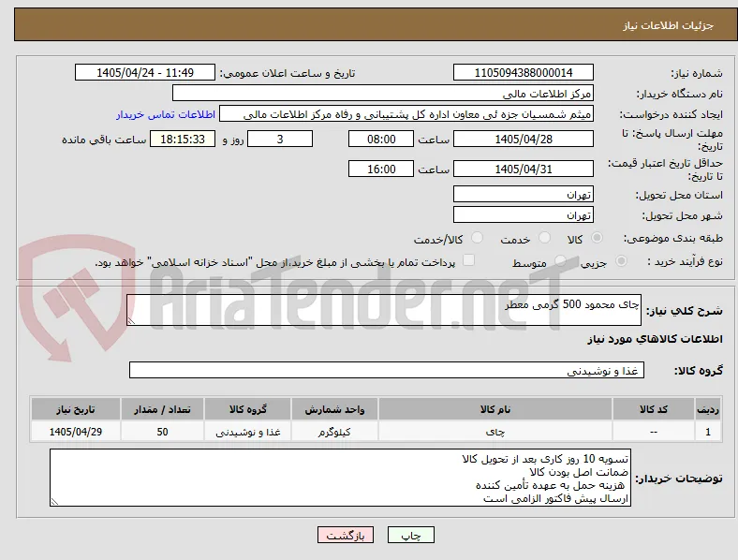
Task: Click the نام دستگاه خریدار field
Action: click(x=383, y=93)
